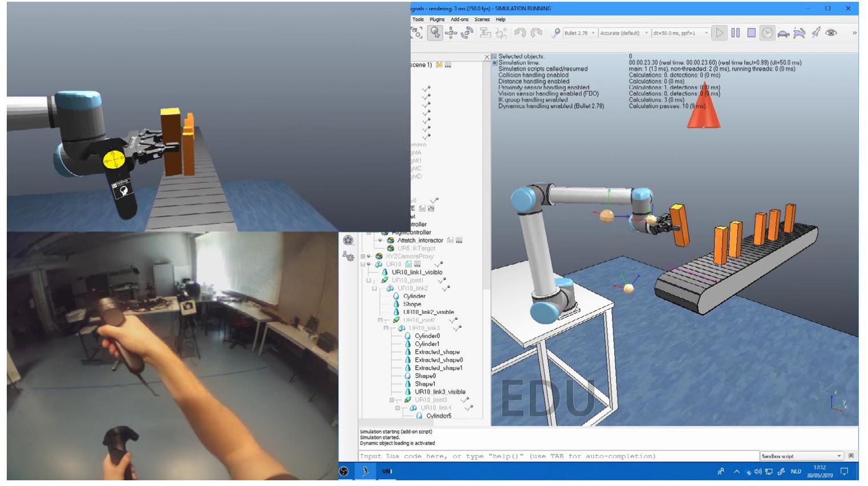Start simulation with the play button
Image resolution: width=868 pixels, height=486 pixels.
click(x=720, y=33)
